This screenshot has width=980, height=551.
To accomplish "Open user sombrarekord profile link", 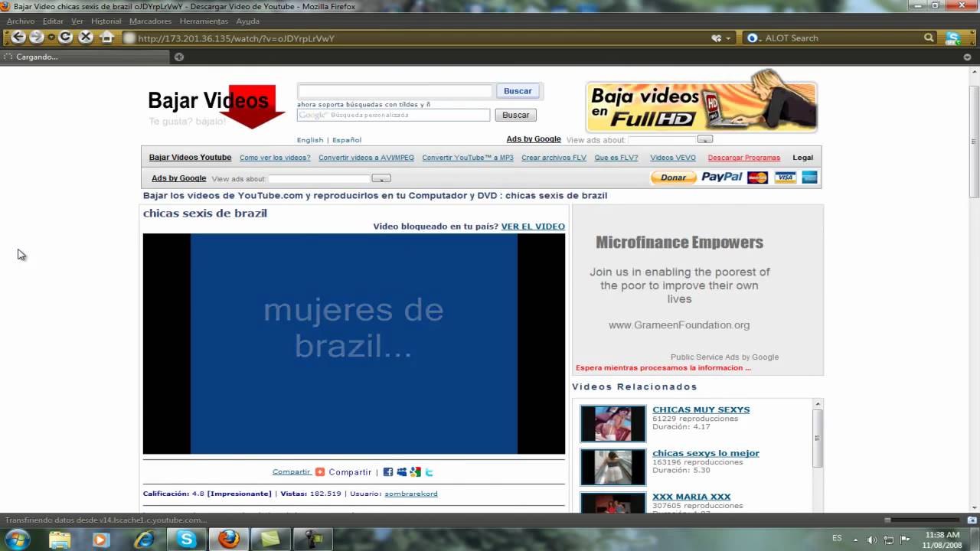I will [x=411, y=494].
